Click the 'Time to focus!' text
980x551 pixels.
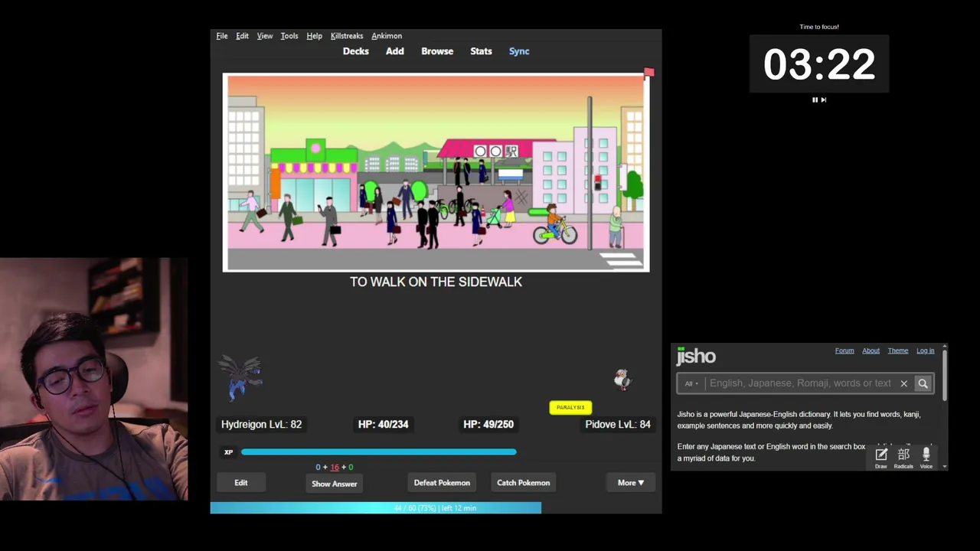point(819,27)
